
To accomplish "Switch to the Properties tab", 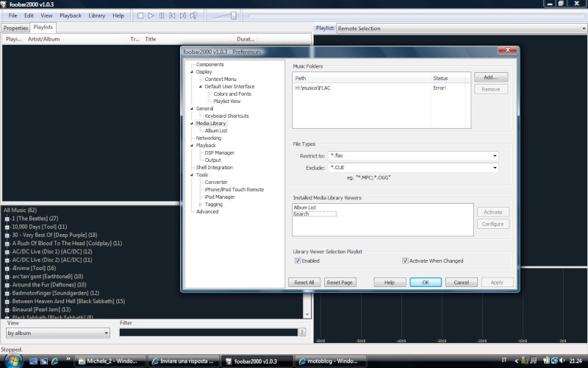I will click(15, 28).
